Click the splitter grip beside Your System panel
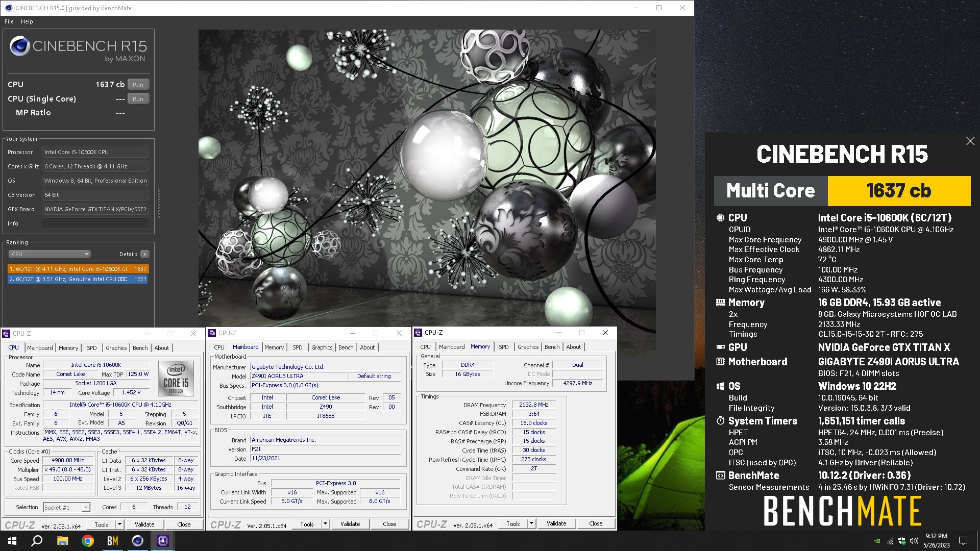 coord(159,203)
